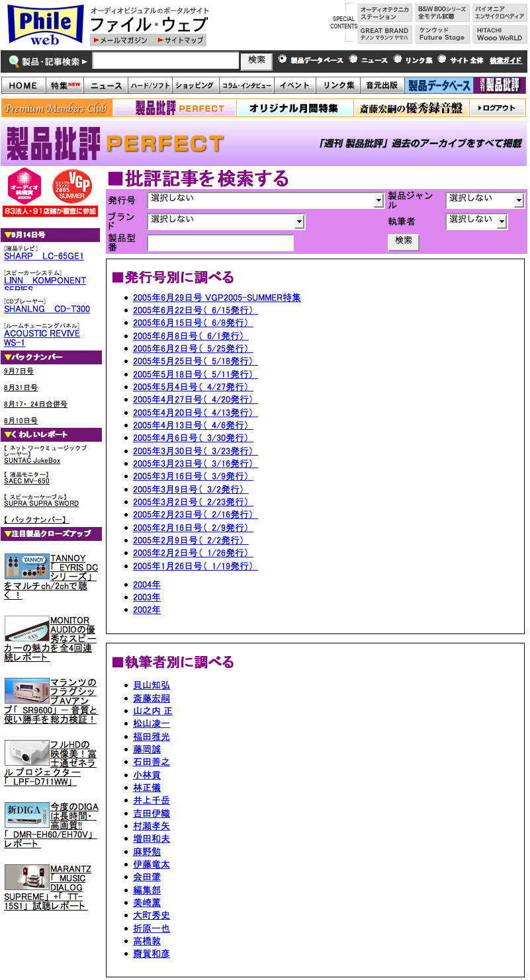The height and width of the screenshot is (980, 530).
Task: Open the ニュース navigation tab
Action: (x=107, y=85)
